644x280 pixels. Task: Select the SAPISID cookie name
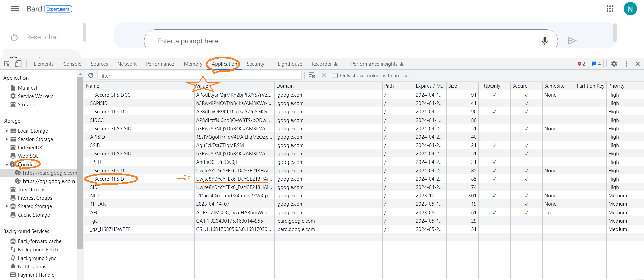(99, 103)
